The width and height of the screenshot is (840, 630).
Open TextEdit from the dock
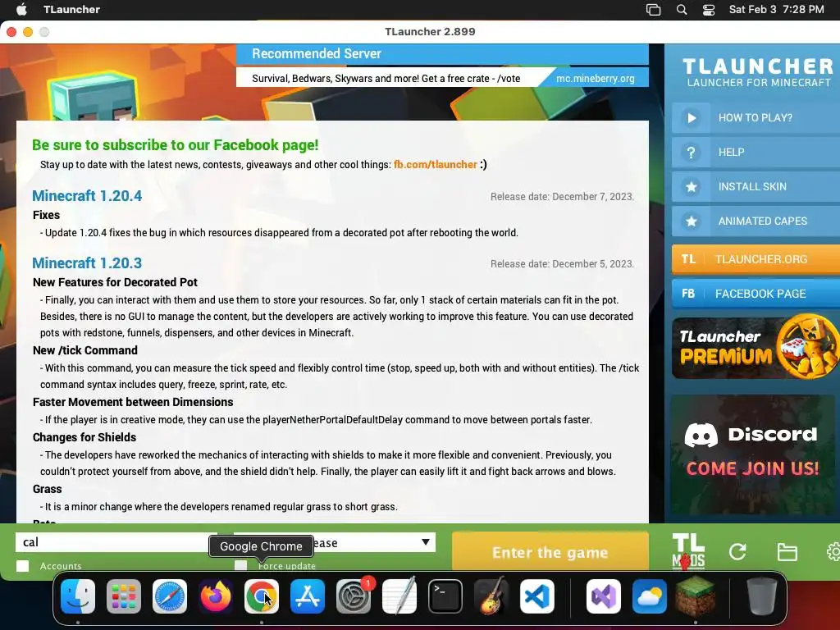point(399,596)
